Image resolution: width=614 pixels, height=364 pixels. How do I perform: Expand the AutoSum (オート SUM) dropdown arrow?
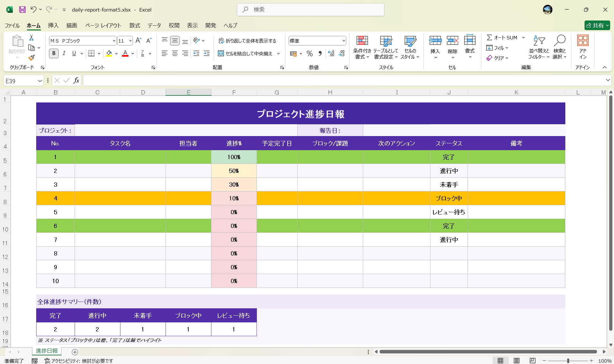click(523, 37)
